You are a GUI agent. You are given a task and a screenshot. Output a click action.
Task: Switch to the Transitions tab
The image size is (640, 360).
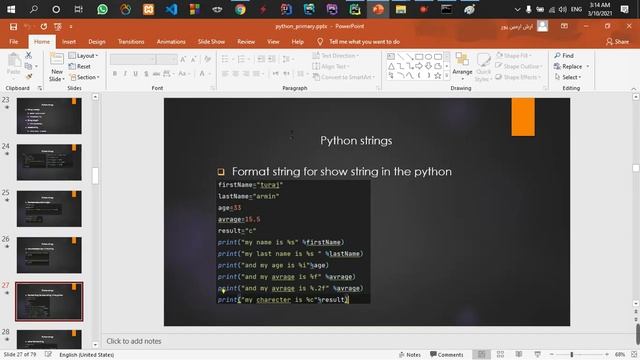[131, 42]
